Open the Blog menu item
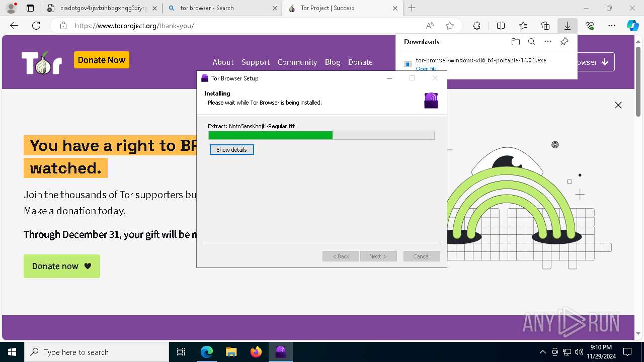This screenshot has height=362, width=644. click(x=333, y=62)
